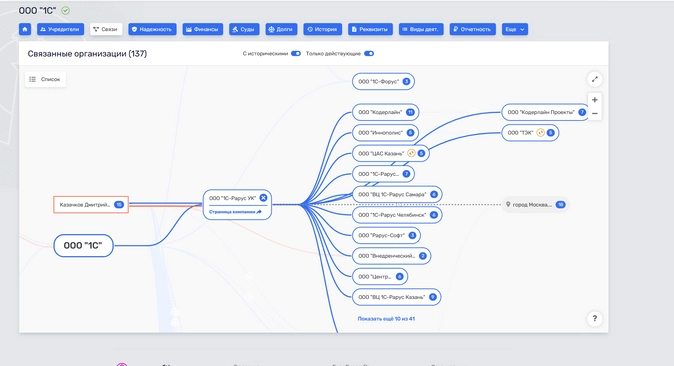Zoom in with the plus icon
The height and width of the screenshot is (366, 674).
[x=594, y=100]
